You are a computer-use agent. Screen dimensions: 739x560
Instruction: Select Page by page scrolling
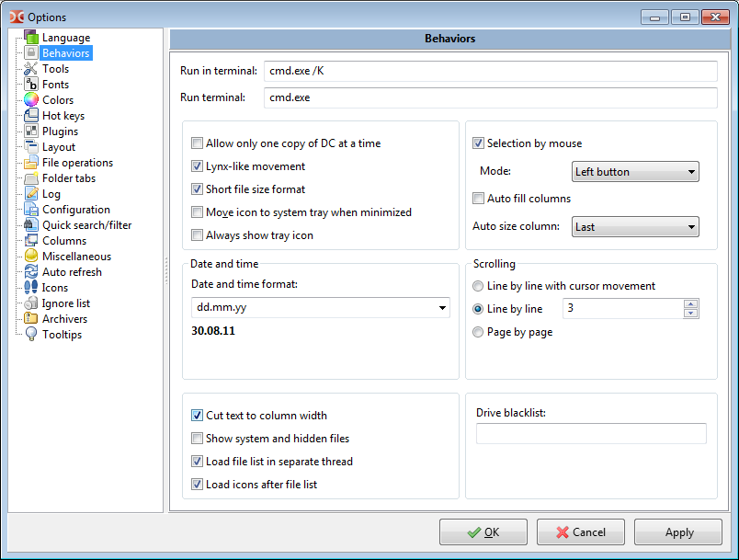[478, 332]
